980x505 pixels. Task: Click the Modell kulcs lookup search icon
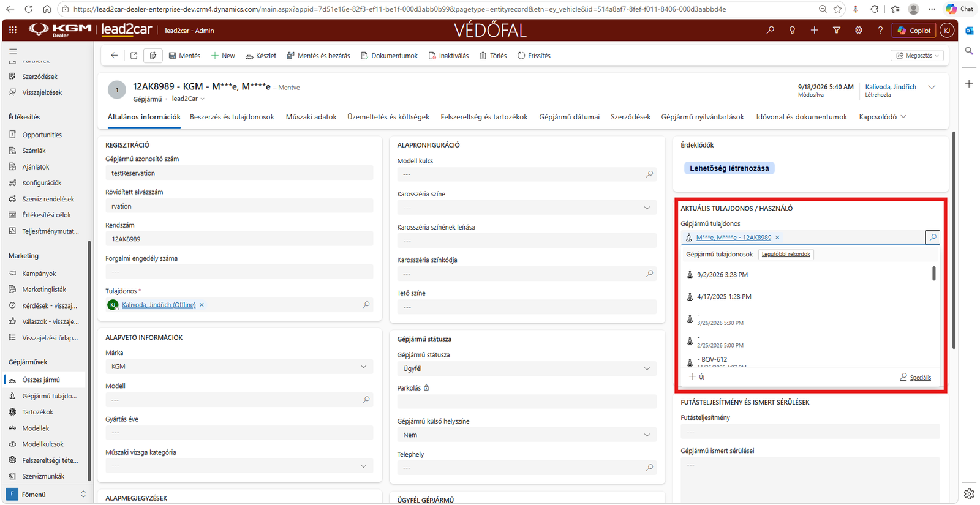649,174
